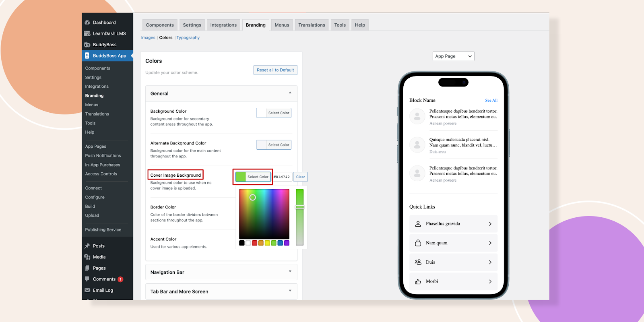Open the Translations submenu item in sidebar
The height and width of the screenshot is (322, 644).
pos(97,114)
